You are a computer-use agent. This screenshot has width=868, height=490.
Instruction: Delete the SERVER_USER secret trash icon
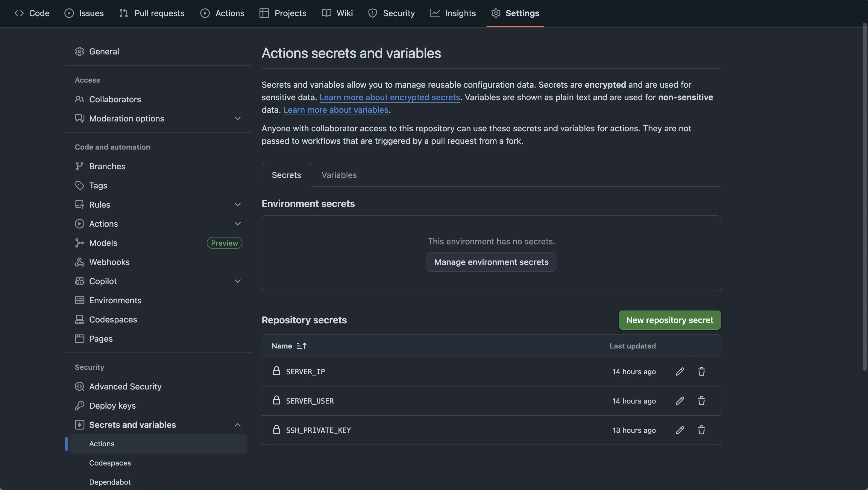tap(702, 401)
